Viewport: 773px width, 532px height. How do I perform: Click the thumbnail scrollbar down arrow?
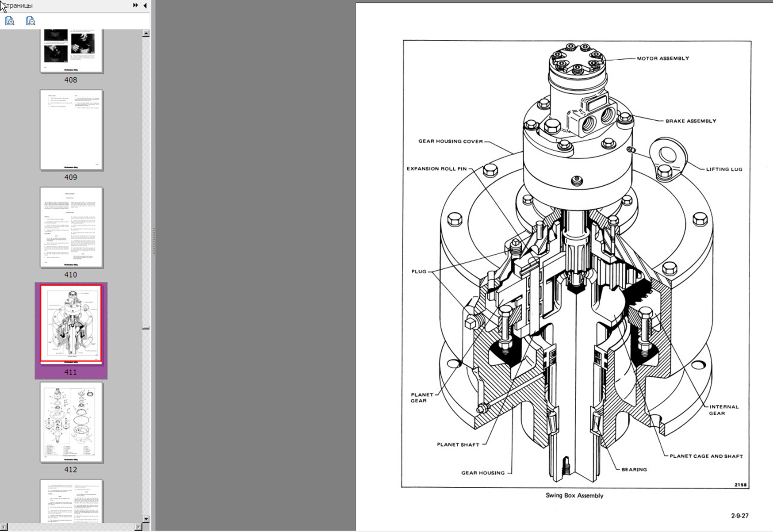tap(146, 519)
